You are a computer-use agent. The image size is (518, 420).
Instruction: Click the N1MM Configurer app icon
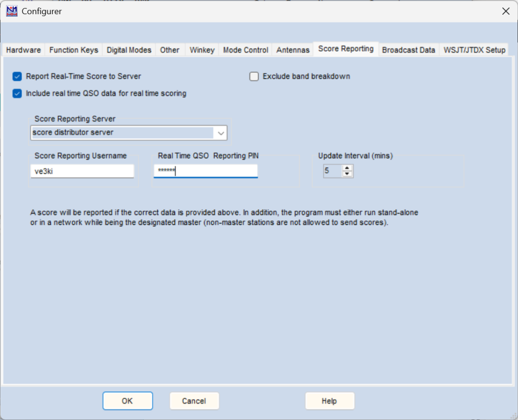point(12,11)
